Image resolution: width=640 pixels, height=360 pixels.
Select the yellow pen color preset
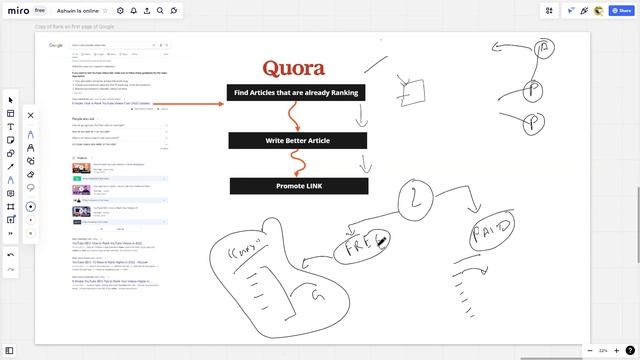coord(31,233)
